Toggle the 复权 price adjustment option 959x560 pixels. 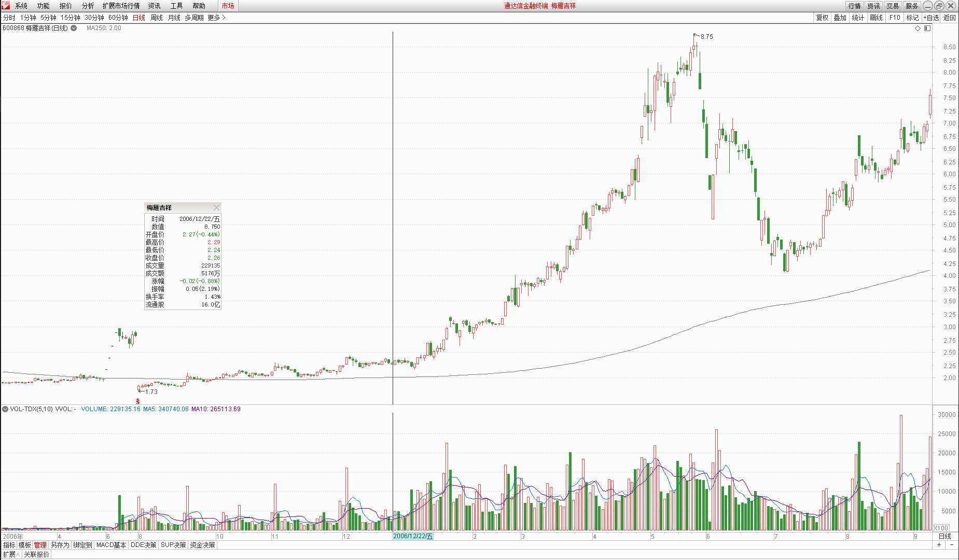[822, 18]
